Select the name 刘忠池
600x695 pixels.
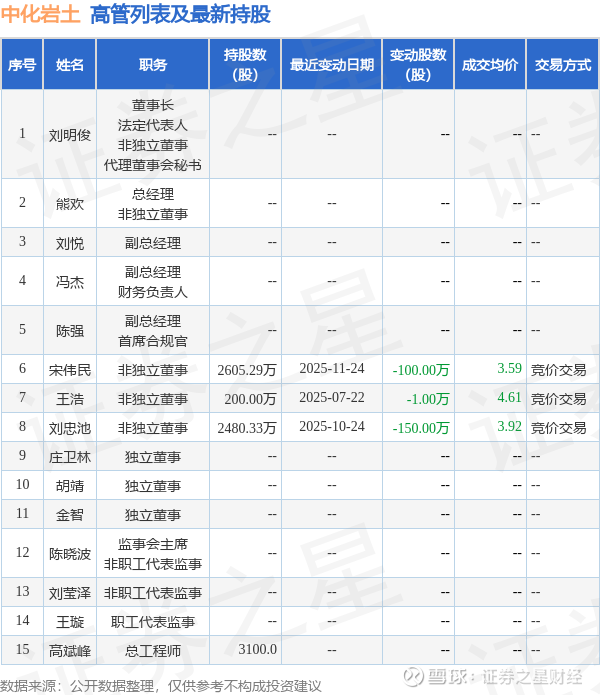click(x=70, y=428)
